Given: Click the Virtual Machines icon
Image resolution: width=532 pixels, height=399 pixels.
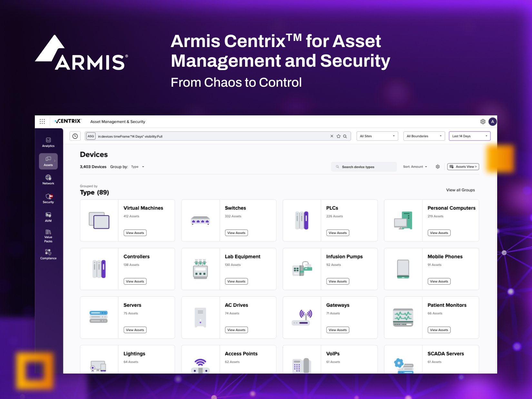Looking at the screenshot, I should [99, 220].
